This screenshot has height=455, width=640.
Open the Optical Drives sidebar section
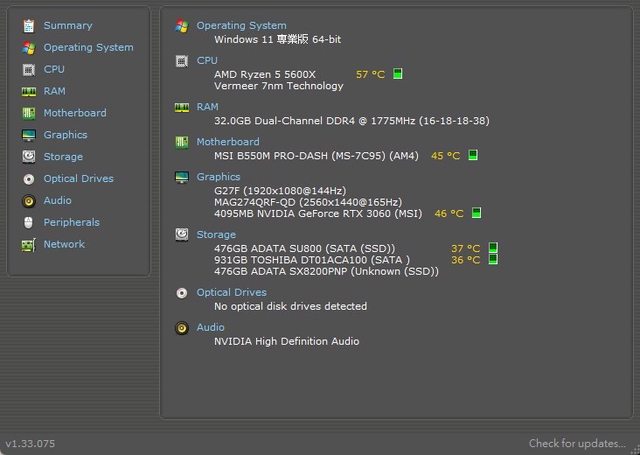point(78,179)
